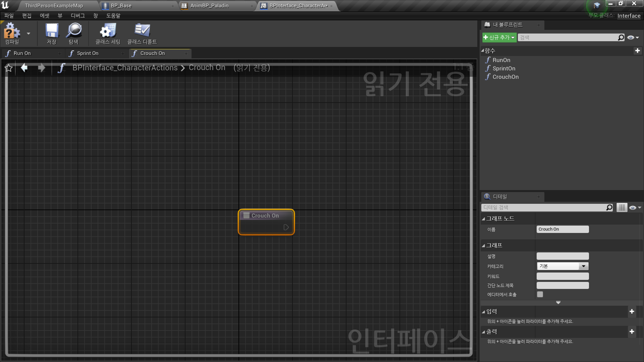Viewport: 644px width, 362px height.
Task: Toggle the Call In Editor (에디터에서 호출) checkbox
Action: [x=540, y=294]
